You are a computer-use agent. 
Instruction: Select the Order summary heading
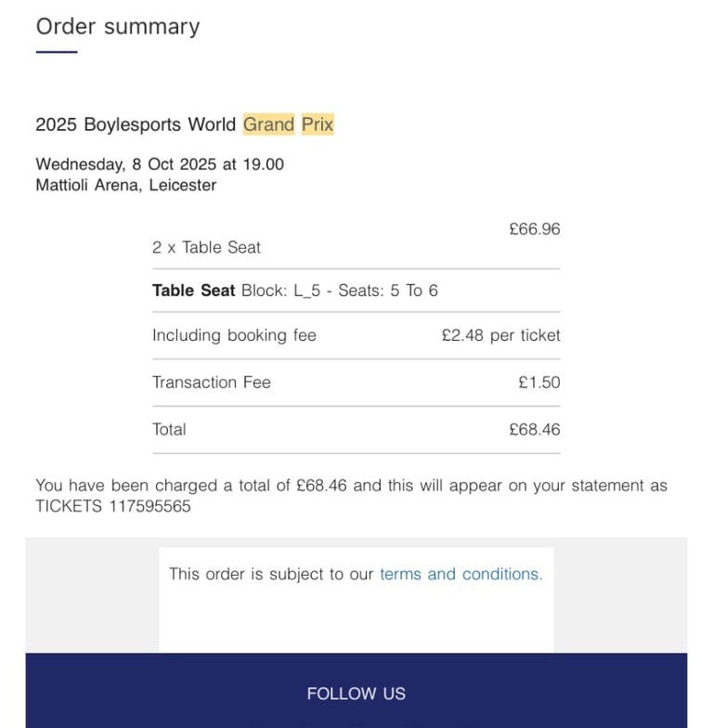coord(118,27)
